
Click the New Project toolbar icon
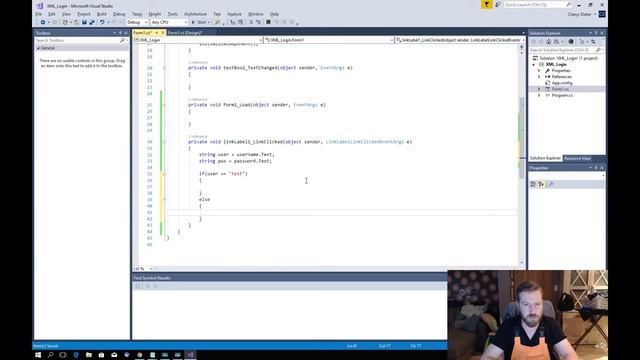click(x=65, y=22)
